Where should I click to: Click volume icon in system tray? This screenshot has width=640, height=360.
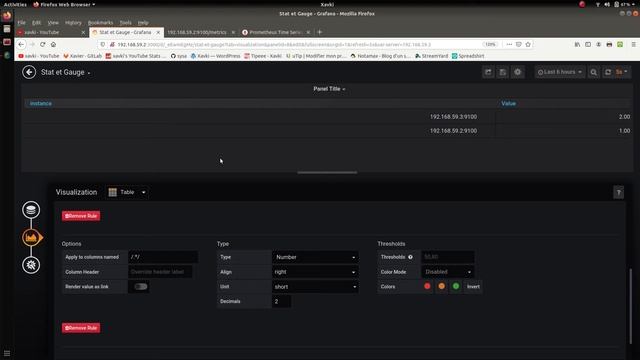[607, 4]
